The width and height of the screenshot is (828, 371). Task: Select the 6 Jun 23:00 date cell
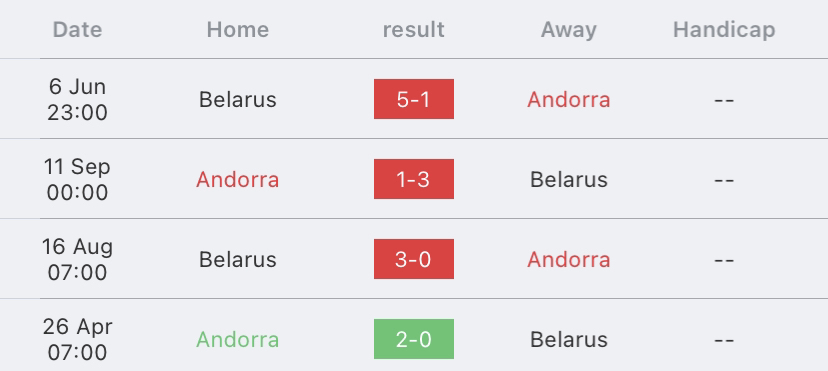[x=78, y=99]
